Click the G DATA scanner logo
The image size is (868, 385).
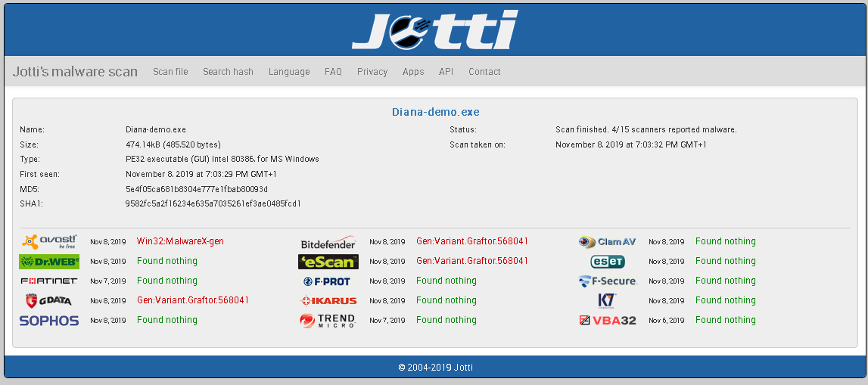49,300
